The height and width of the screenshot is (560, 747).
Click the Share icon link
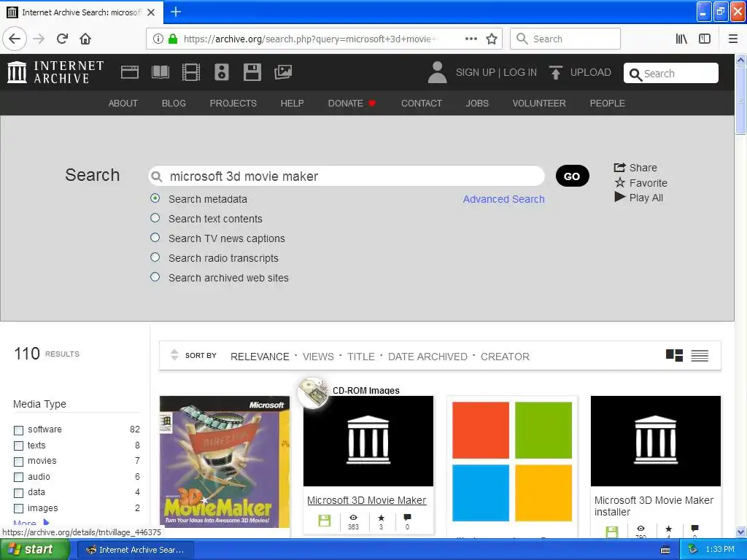(635, 168)
